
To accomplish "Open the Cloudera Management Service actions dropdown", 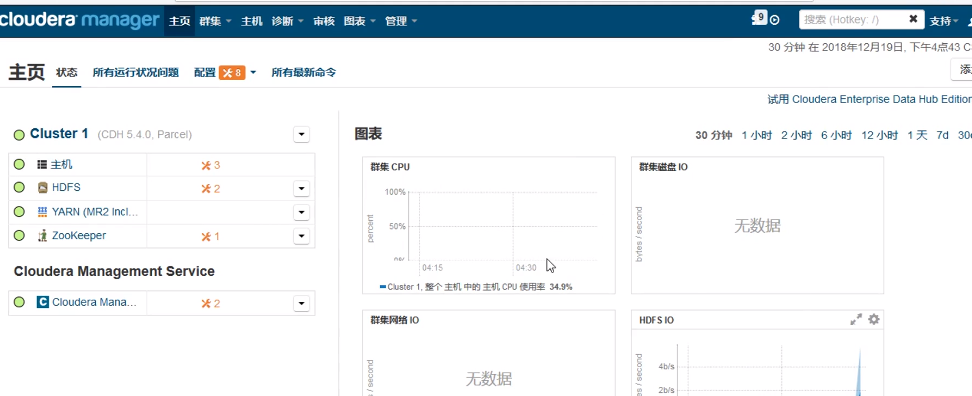I will 301,303.
